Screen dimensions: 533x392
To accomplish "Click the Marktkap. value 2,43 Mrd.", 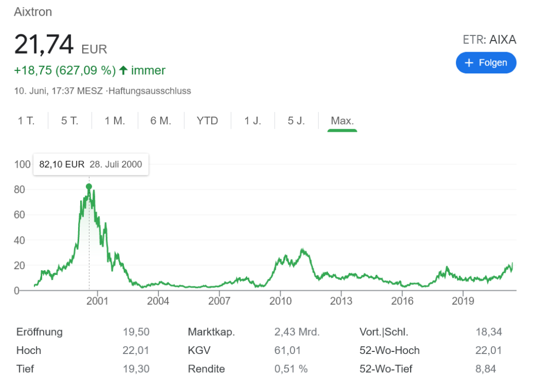I will 297,332.
